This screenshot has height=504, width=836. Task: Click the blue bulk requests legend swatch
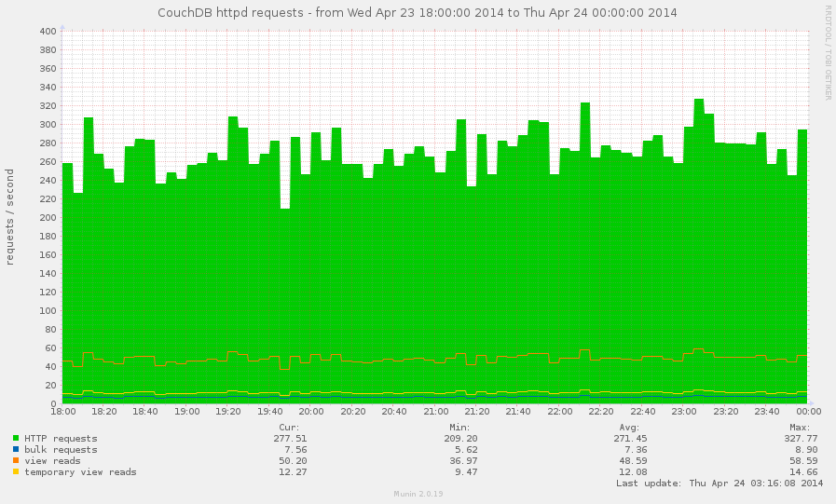(x=16, y=449)
